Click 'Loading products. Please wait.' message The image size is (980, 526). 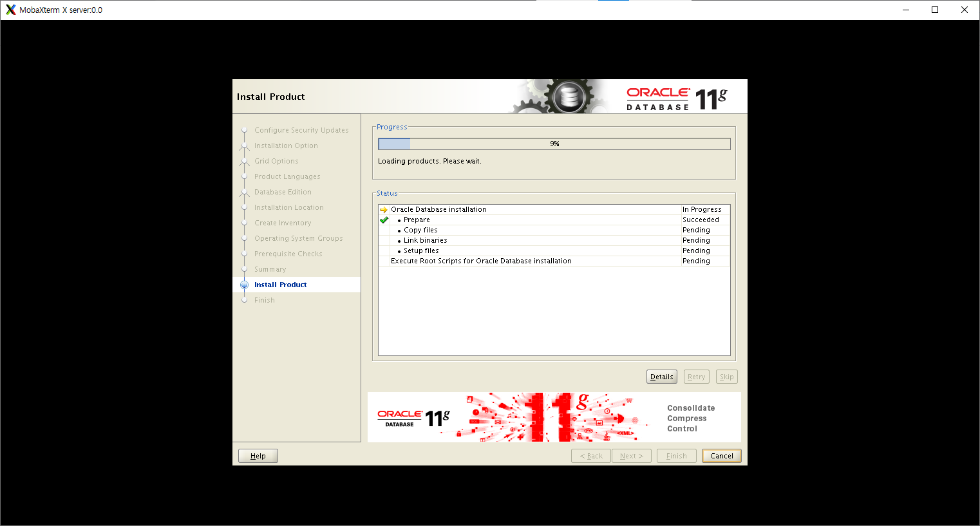[x=429, y=161]
